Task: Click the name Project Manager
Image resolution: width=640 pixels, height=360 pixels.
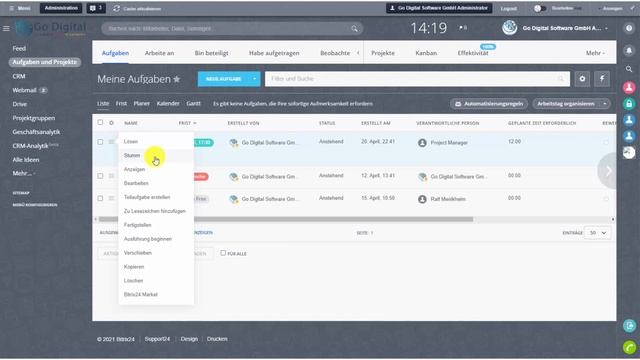Action: (x=449, y=143)
